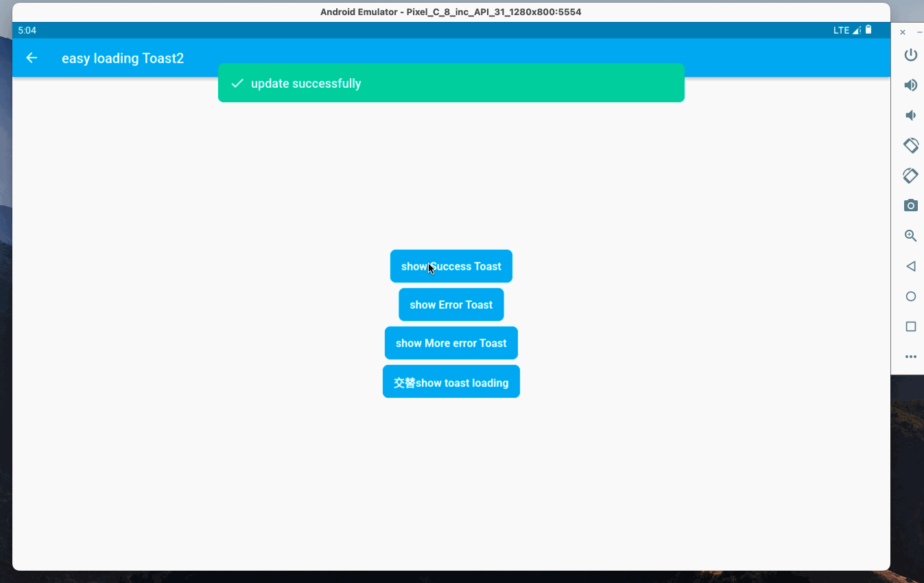Raise the emulator volume with volume up icon
Viewport: 924px width, 583px height.
pos(910,85)
